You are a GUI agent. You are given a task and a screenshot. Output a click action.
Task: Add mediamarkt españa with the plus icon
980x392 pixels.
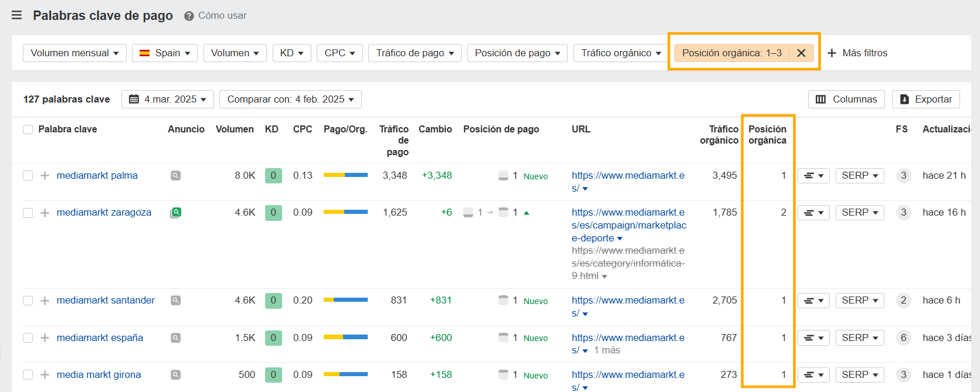[45, 338]
